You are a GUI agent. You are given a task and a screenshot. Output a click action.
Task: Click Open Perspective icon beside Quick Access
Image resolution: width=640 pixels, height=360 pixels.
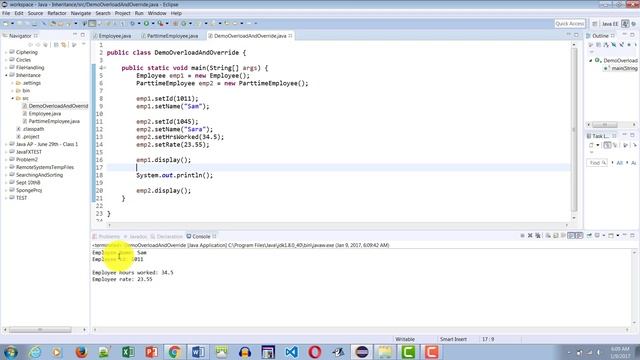(595, 24)
